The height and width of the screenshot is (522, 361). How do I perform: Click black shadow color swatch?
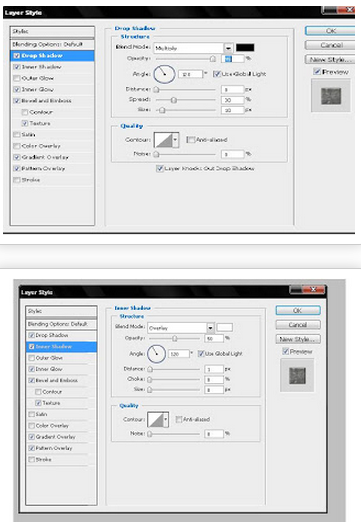245,48
